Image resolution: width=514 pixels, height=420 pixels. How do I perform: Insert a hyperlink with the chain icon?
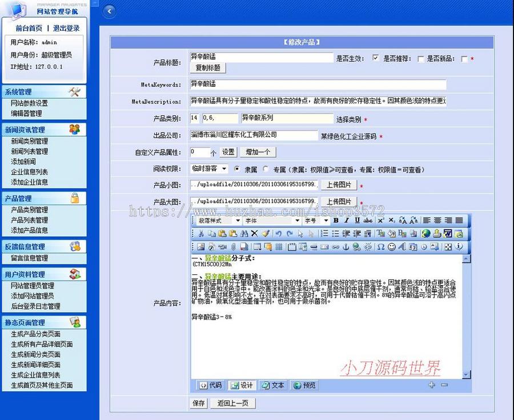click(x=335, y=246)
